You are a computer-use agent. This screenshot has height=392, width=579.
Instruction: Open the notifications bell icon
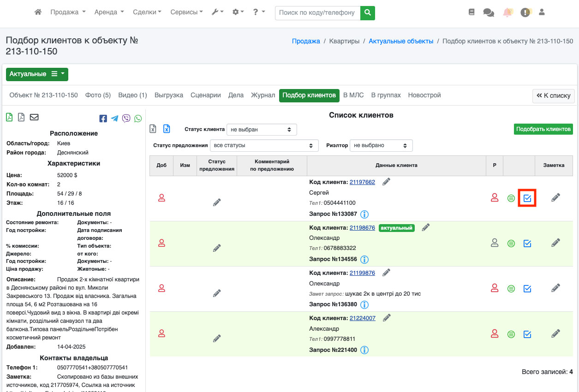[507, 12]
